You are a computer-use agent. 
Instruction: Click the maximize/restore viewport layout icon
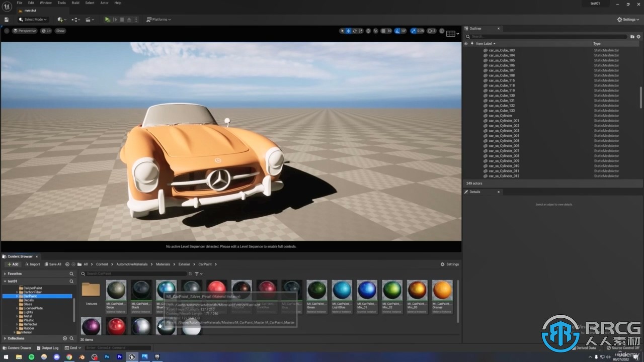(442, 31)
